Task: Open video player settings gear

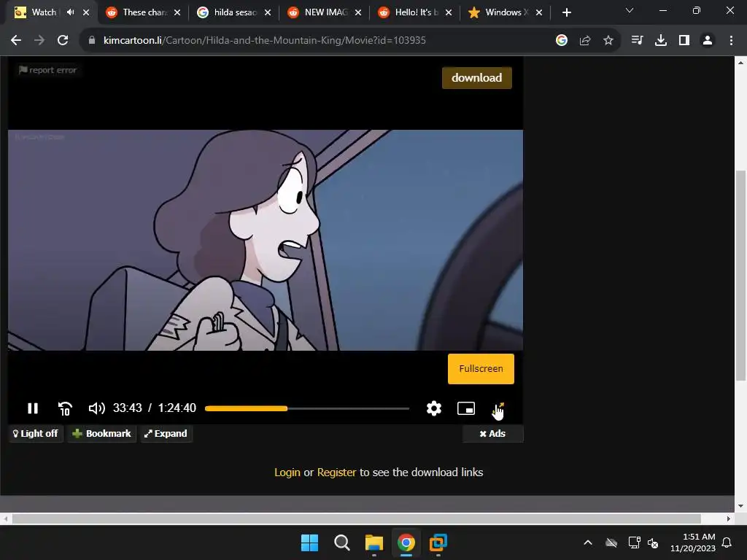Action: point(433,408)
